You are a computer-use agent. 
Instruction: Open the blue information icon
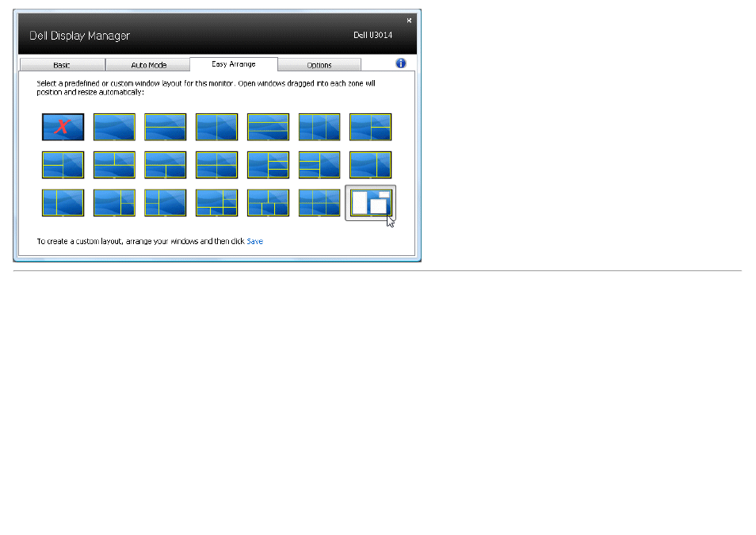point(401,63)
